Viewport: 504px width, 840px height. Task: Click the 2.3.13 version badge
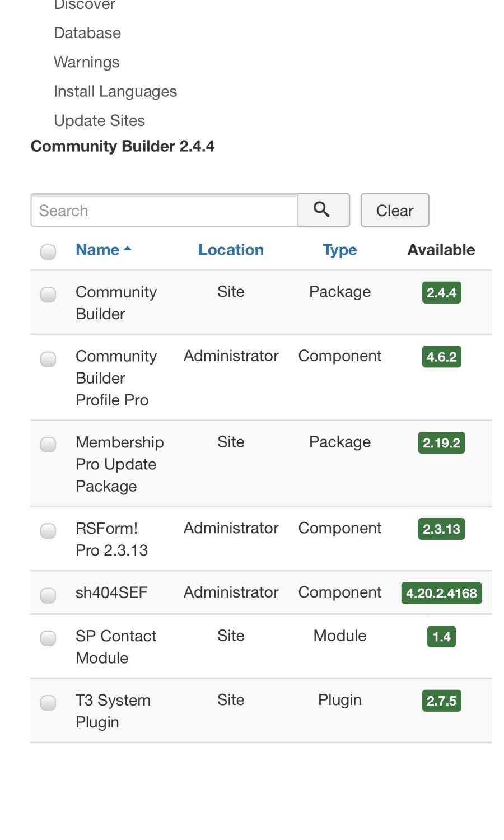[441, 529]
